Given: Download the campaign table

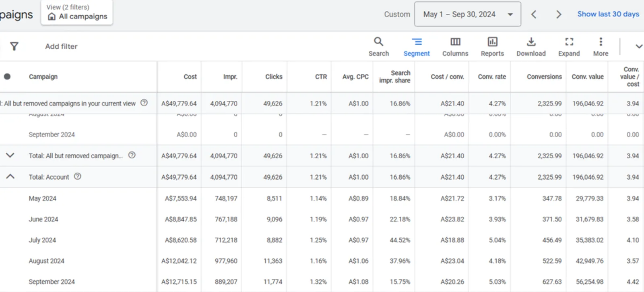Looking at the screenshot, I should pos(531,47).
